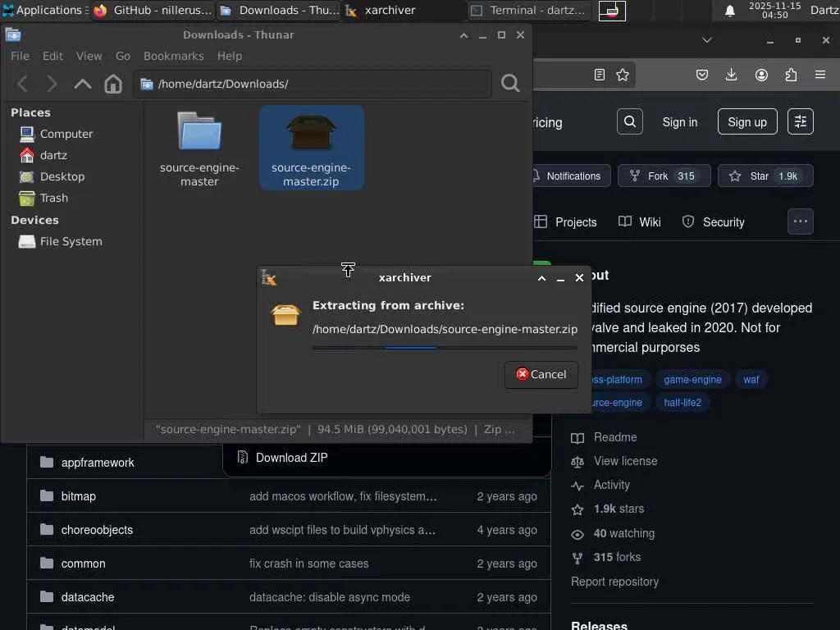This screenshot has width=840, height=630.
Task: Toggle Firefox reader view icon
Action: (600, 75)
